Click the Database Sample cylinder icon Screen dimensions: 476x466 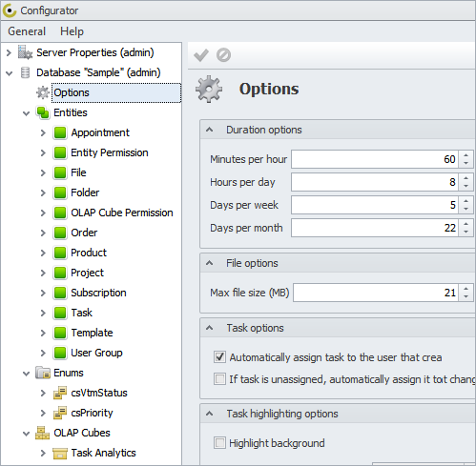(25, 72)
